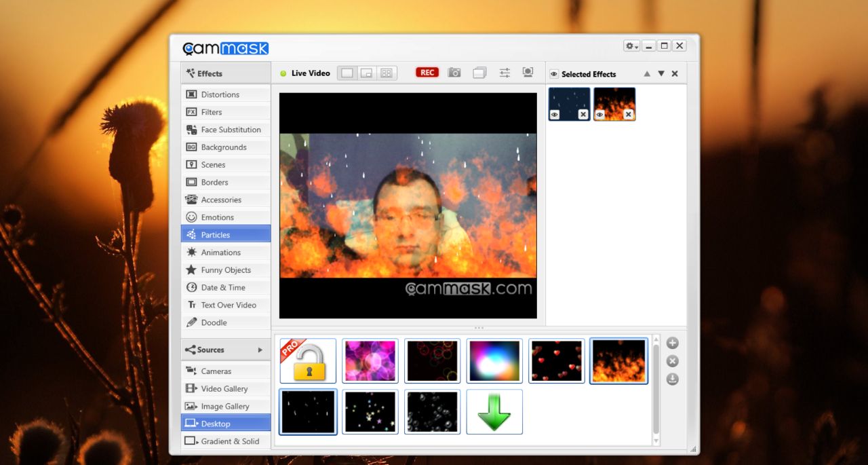
Task: Apply the red hearts particle effect
Action: click(557, 361)
